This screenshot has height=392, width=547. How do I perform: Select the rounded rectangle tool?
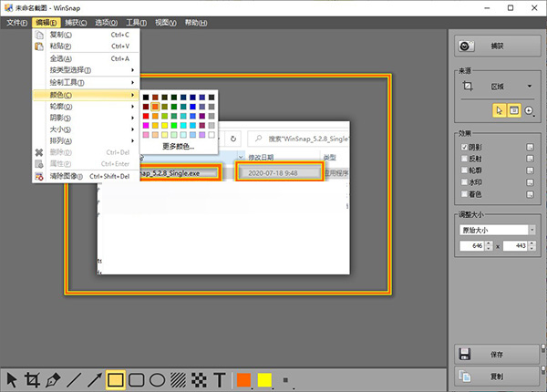tap(137, 380)
